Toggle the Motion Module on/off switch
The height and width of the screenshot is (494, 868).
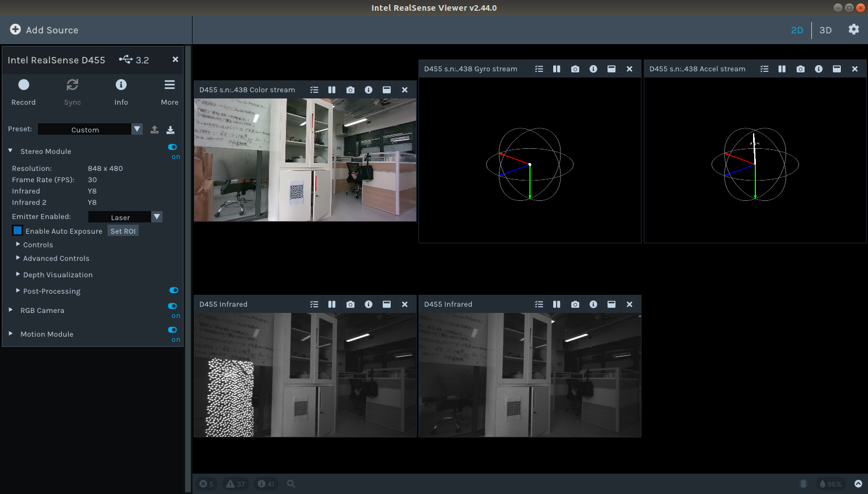pyautogui.click(x=173, y=330)
